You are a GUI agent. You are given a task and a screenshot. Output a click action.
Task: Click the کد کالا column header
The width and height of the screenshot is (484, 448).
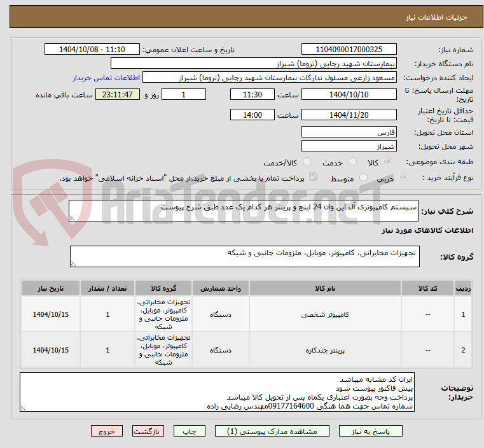[x=427, y=288]
